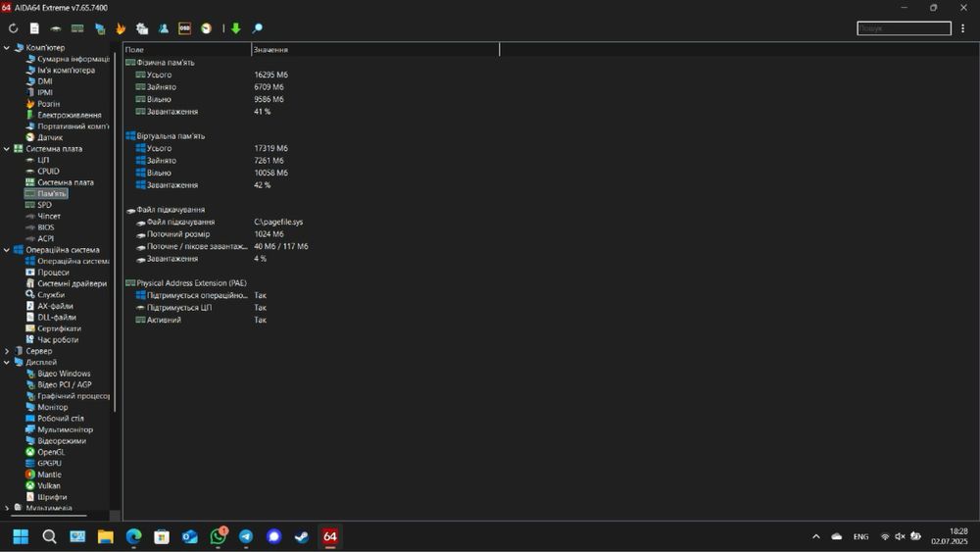The height and width of the screenshot is (552, 980).
Task: Click the gear with window toolbar icon
Action: pos(142,28)
